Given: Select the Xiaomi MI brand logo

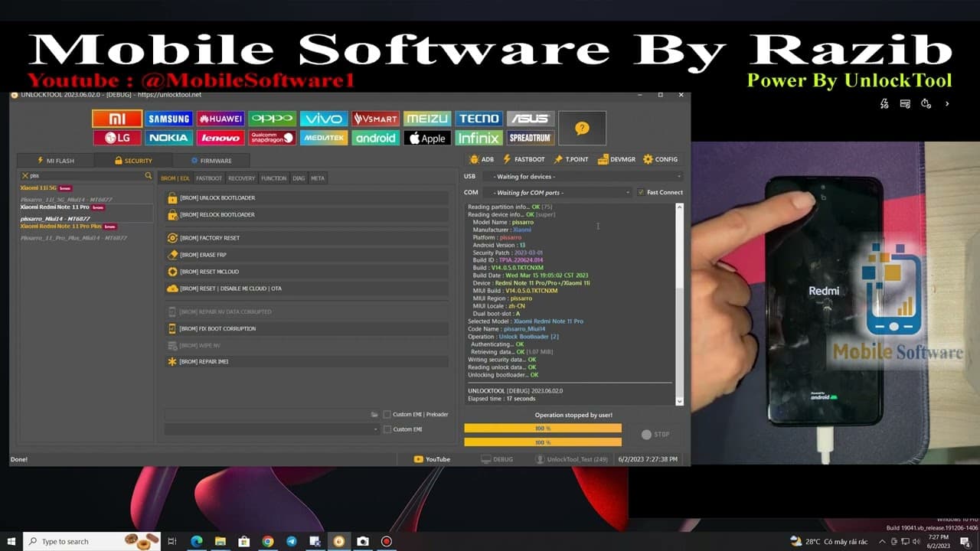Looking at the screenshot, I should [117, 119].
